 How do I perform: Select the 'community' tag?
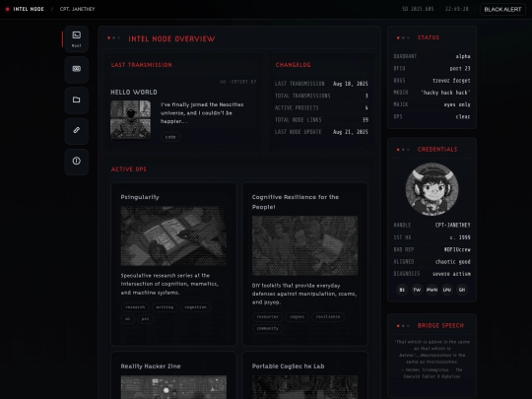pyautogui.click(x=267, y=328)
